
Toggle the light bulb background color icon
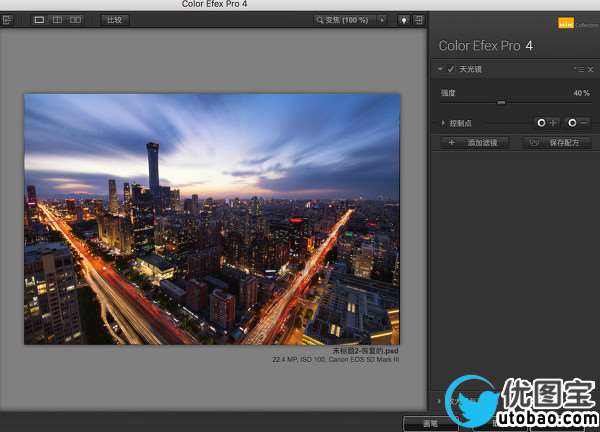tap(404, 20)
